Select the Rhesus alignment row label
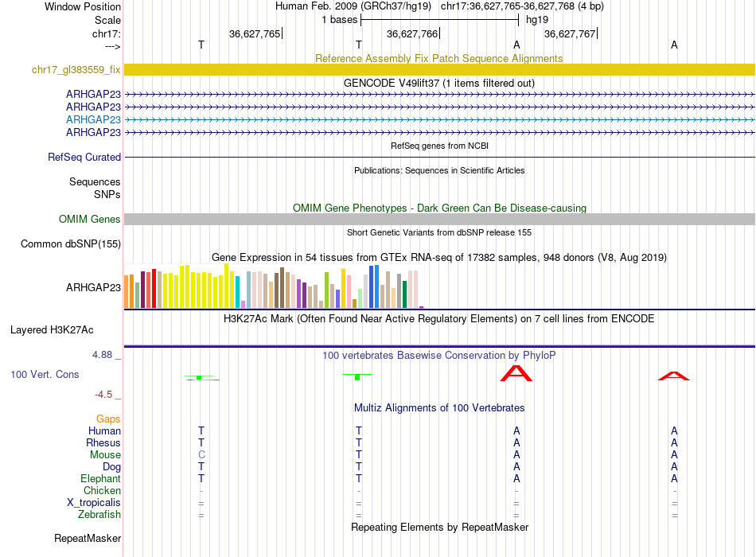756x557 pixels. click(x=103, y=443)
